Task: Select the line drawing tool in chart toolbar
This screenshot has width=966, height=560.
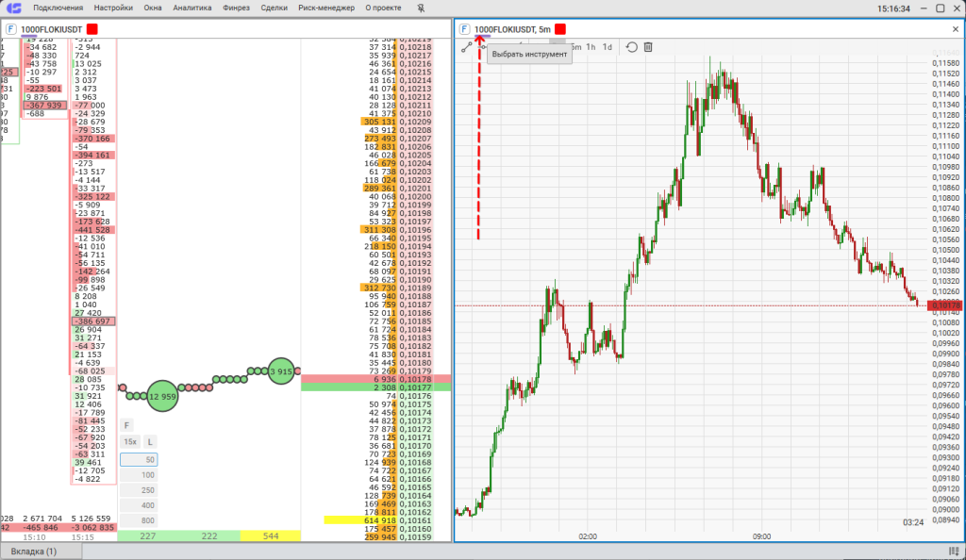Action: (466, 47)
